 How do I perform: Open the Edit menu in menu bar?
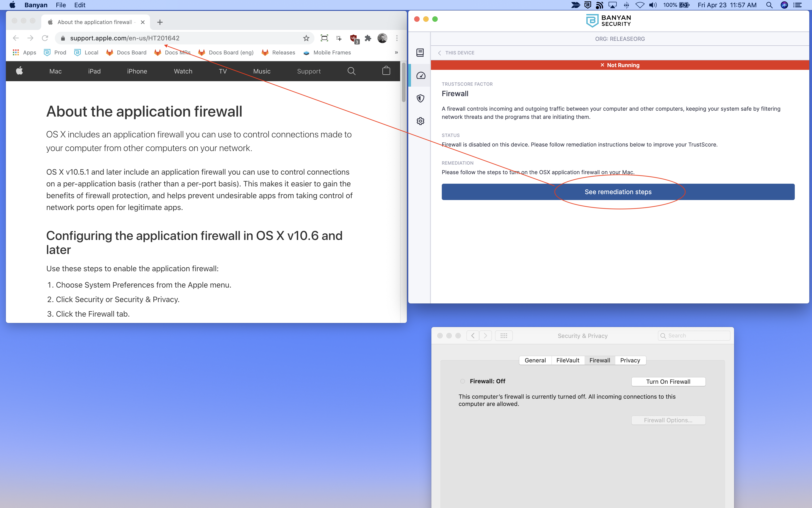pos(80,5)
